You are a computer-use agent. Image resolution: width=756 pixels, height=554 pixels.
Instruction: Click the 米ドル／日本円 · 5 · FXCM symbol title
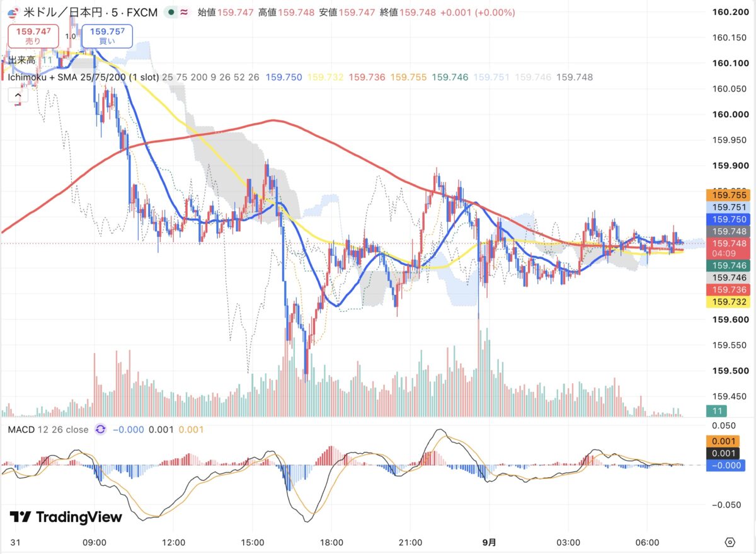click(91, 13)
